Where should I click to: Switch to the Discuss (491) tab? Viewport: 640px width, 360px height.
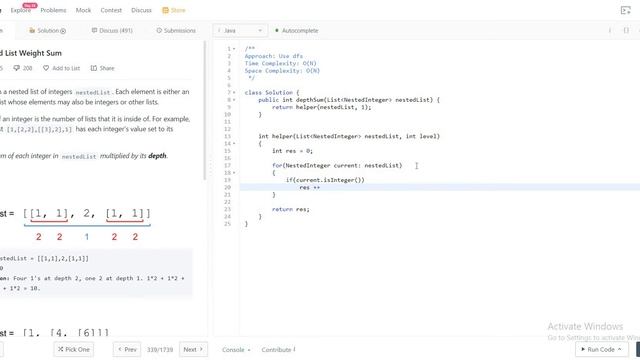point(112,31)
